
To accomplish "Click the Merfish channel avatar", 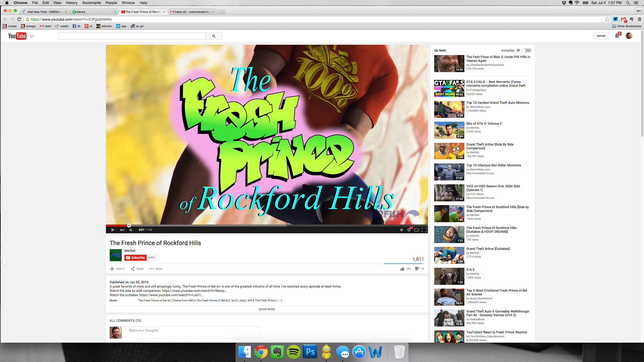I will [116, 255].
